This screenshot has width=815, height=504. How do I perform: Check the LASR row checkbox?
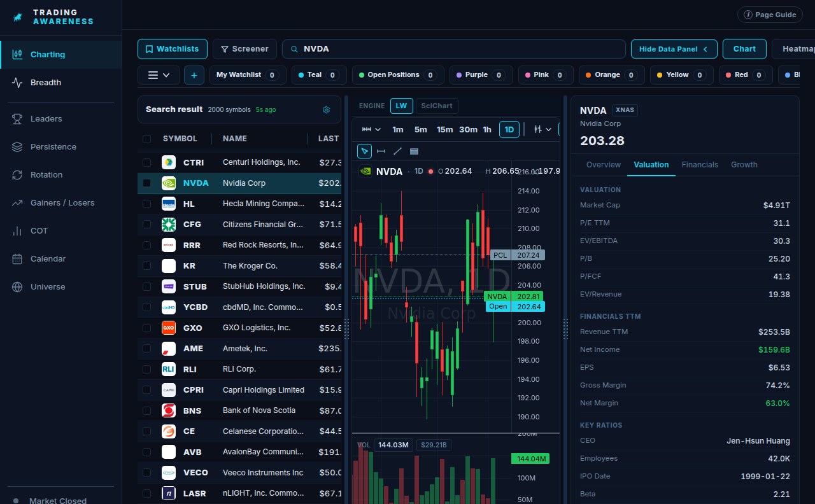pyautogui.click(x=147, y=493)
